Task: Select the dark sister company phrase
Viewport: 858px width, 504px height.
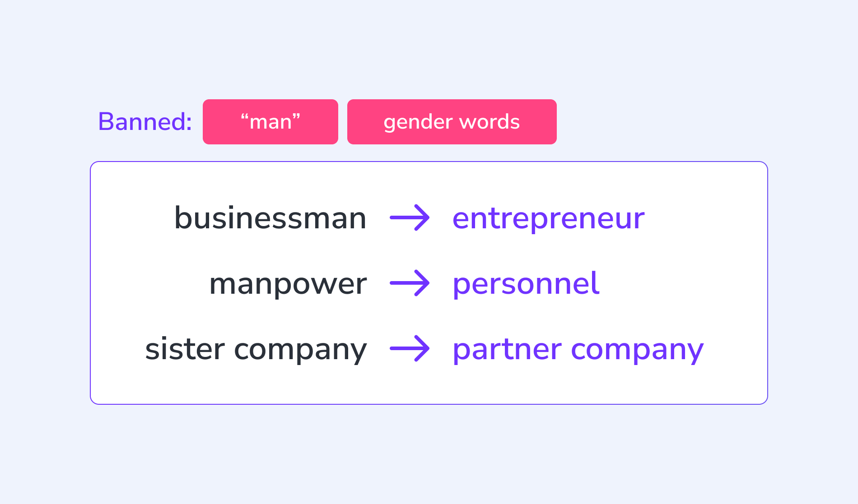Action: pos(256,349)
